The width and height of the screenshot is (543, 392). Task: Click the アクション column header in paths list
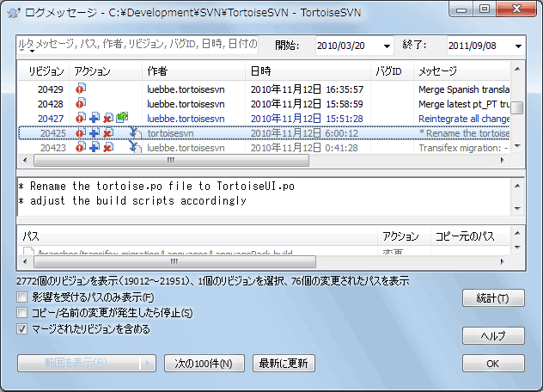click(404, 236)
